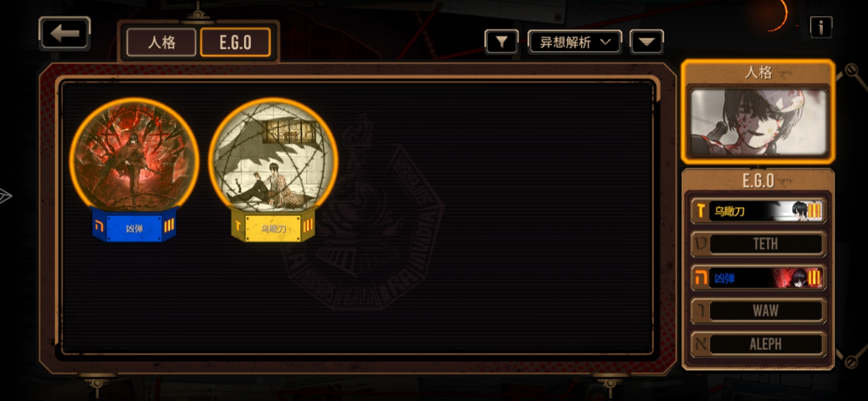Viewport: 868px width, 401px height.
Task: Open the equipped 人格 portrait
Action: (x=758, y=123)
